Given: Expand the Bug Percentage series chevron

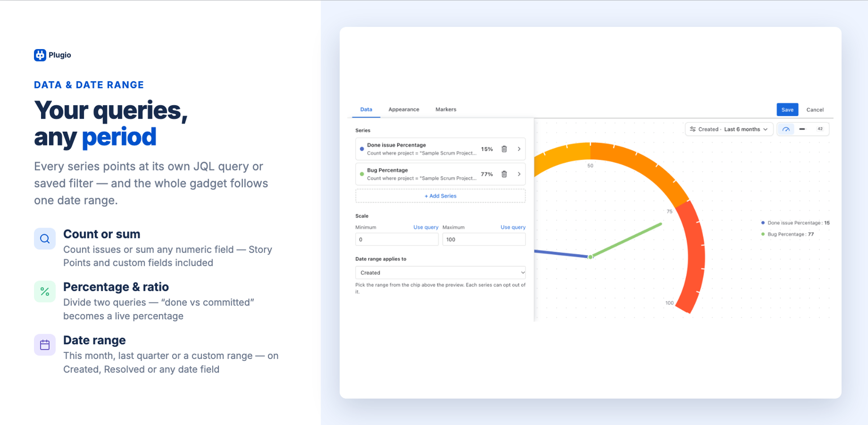Looking at the screenshot, I should 519,174.
